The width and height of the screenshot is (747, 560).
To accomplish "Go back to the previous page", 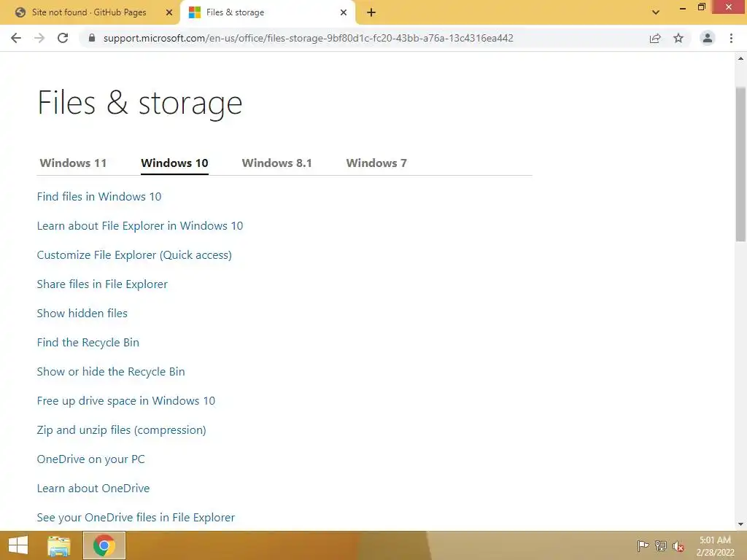I will (x=16, y=38).
